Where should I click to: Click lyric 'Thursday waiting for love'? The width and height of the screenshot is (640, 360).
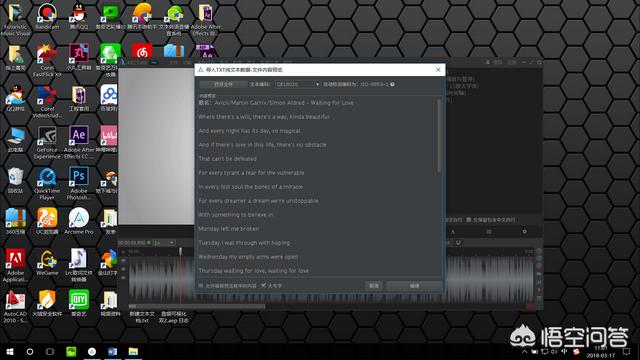point(253,271)
